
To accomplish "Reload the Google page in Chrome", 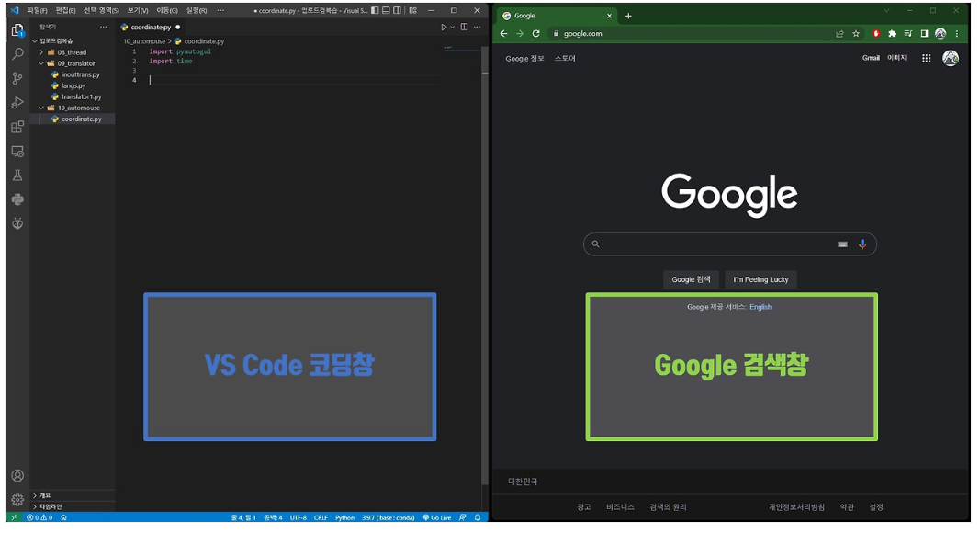I will [x=535, y=34].
